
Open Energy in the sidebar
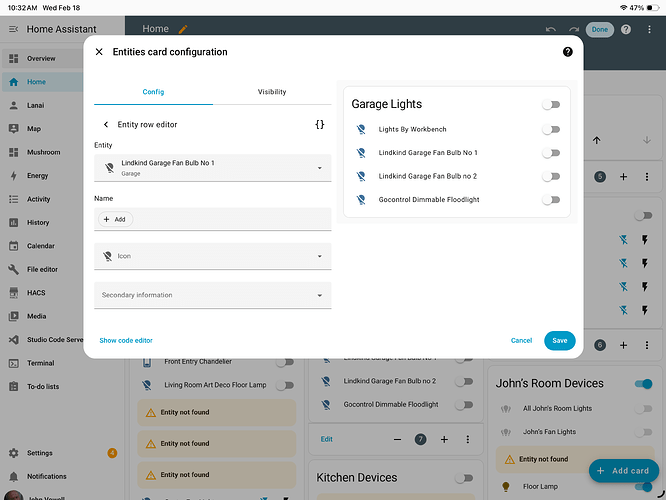pos(36,175)
